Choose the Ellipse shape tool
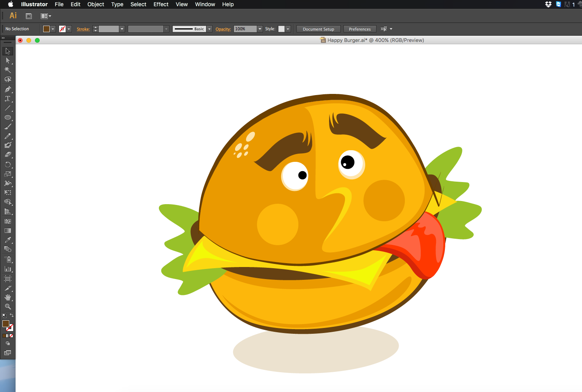 (7, 117)
